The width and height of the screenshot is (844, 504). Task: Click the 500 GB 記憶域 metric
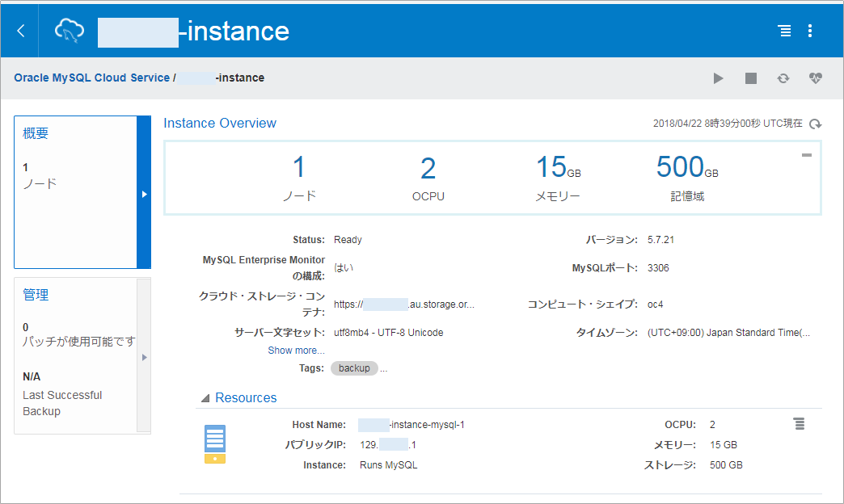pyautogui.click(x=687, y=178)
